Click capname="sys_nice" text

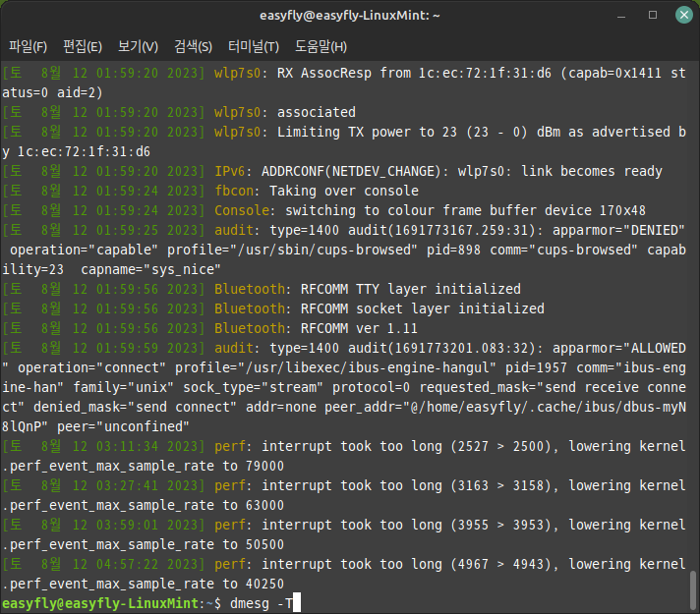[x=150, y=269]
